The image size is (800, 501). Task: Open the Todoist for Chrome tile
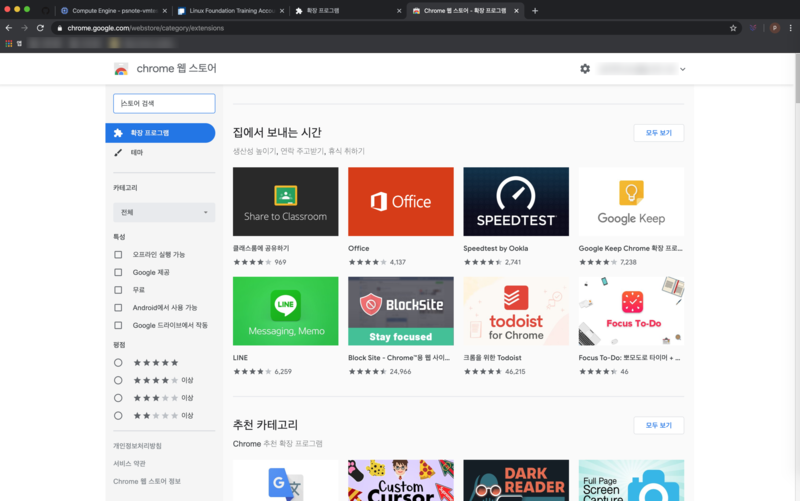516,311
